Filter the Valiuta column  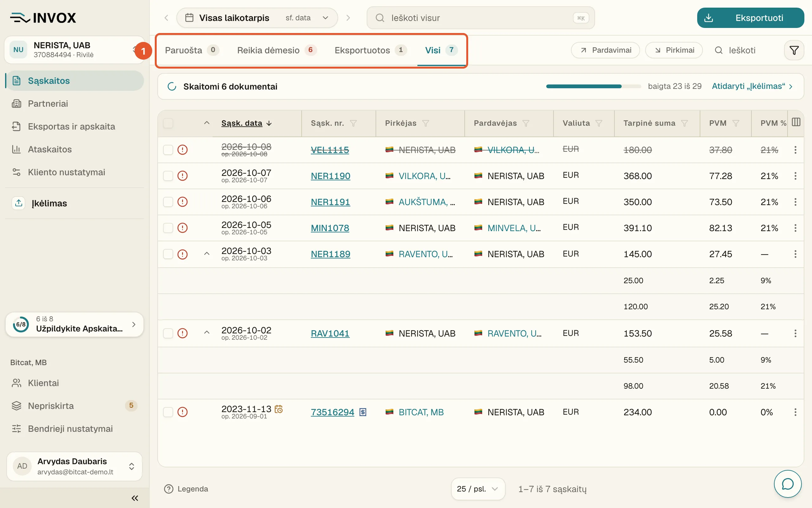click(599, 123)
